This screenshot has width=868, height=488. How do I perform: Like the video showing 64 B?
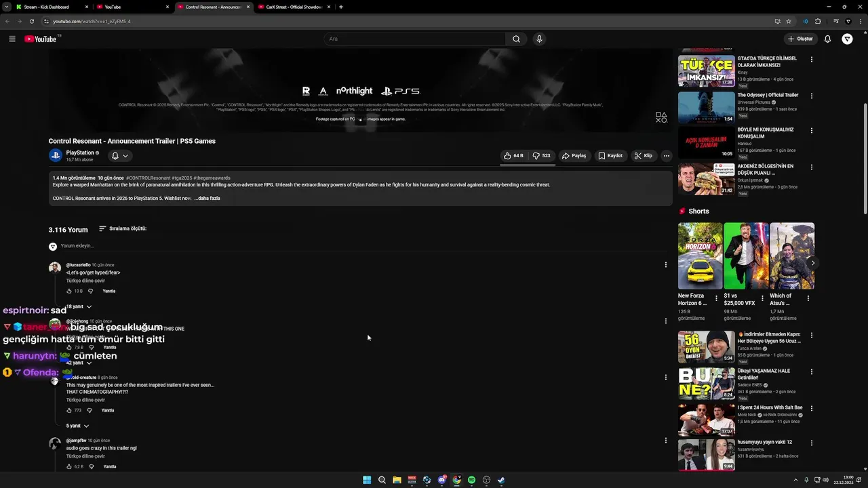coord(513,156)
